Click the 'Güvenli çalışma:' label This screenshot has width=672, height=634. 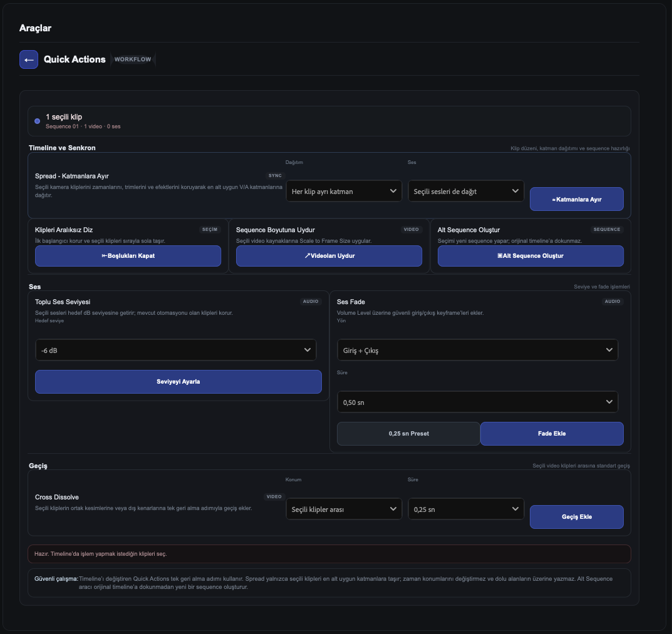56,579
